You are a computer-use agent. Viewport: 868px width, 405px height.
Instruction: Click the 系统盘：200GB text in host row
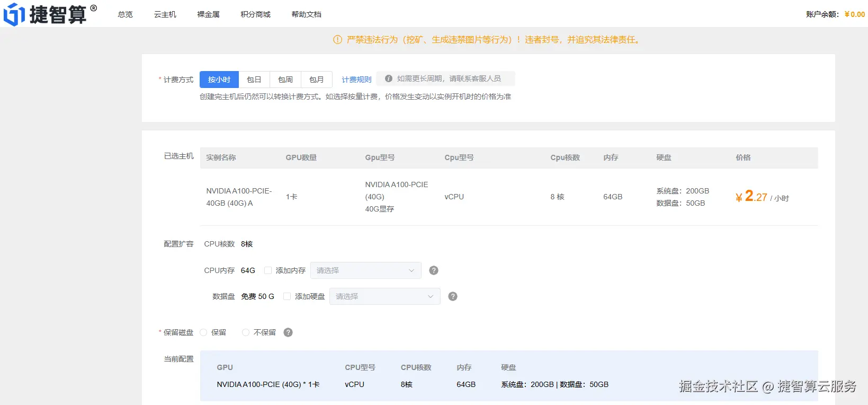tap(683, 191)
